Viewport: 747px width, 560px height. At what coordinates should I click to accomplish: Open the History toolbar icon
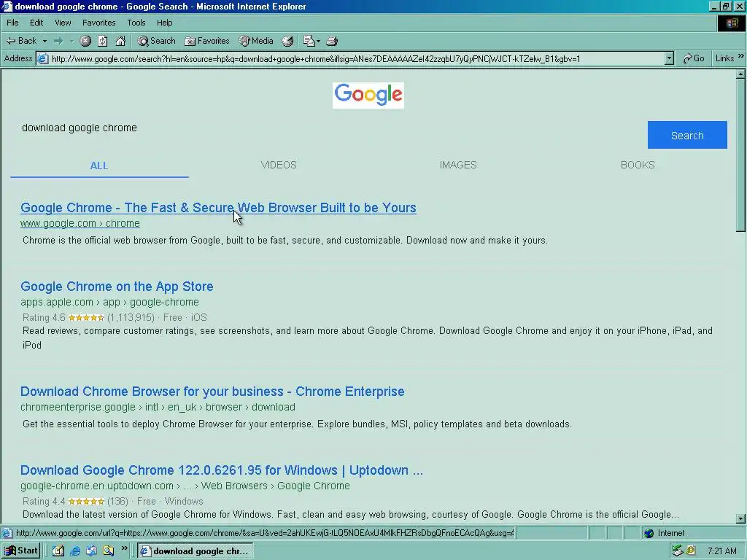(287, 41)
